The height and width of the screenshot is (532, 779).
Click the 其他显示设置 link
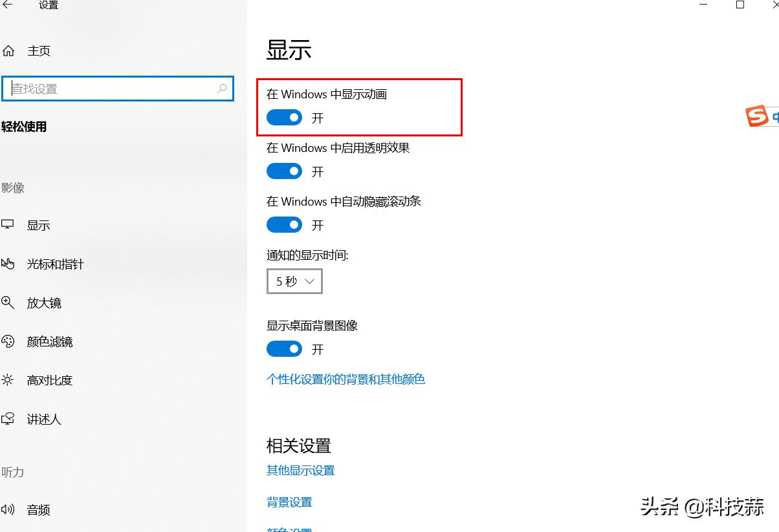(x=300, y=470)
